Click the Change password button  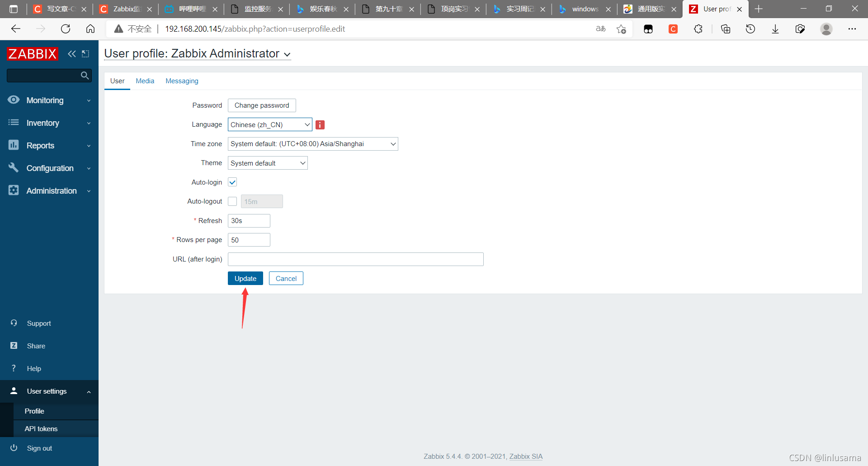tap(262, 105)
